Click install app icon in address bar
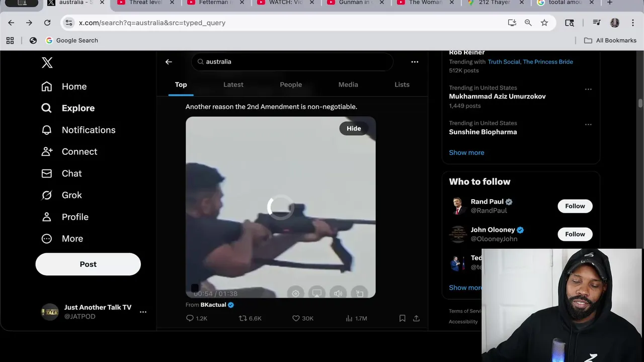Screen dimensions: 644x362 [512, 23]
